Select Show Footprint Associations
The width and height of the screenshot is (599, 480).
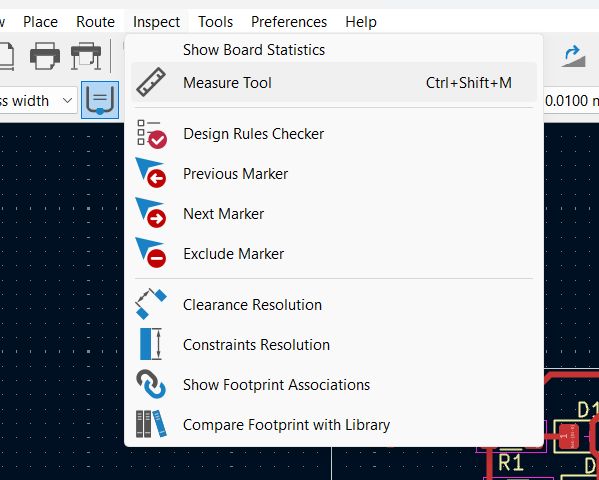click(x=333, y=385)
